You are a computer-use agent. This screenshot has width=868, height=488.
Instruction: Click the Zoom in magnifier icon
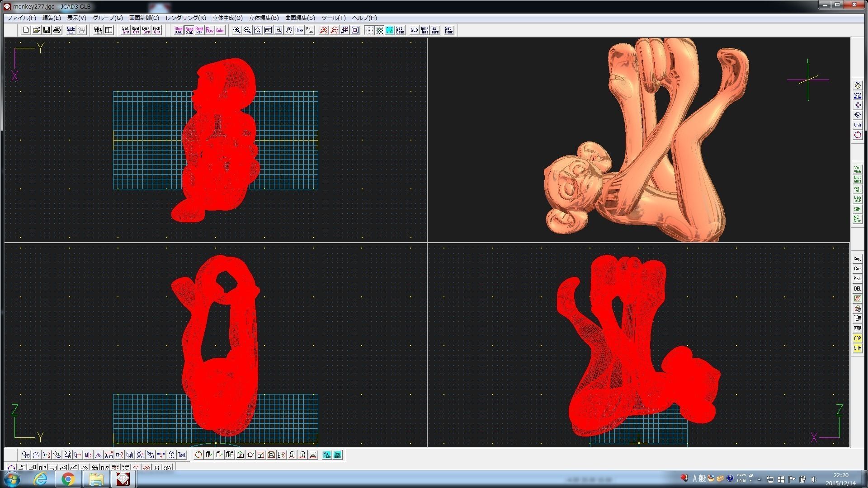tap(237, 30)
